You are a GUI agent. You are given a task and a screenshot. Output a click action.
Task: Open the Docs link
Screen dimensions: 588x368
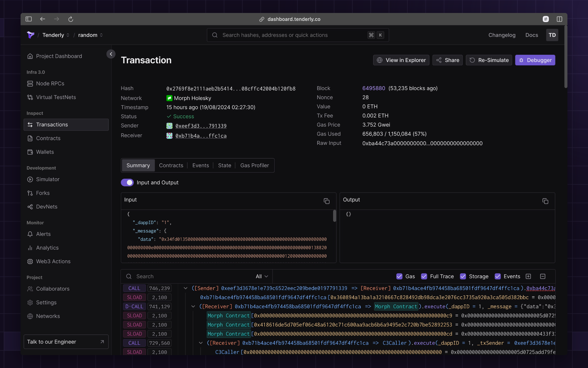point(532,35)
